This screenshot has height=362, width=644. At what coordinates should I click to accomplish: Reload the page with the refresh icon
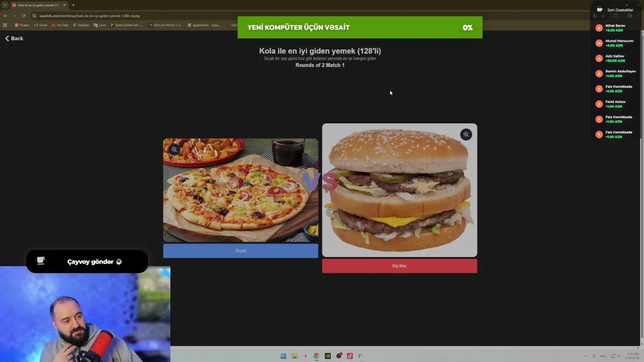click(x=23, y=16)
